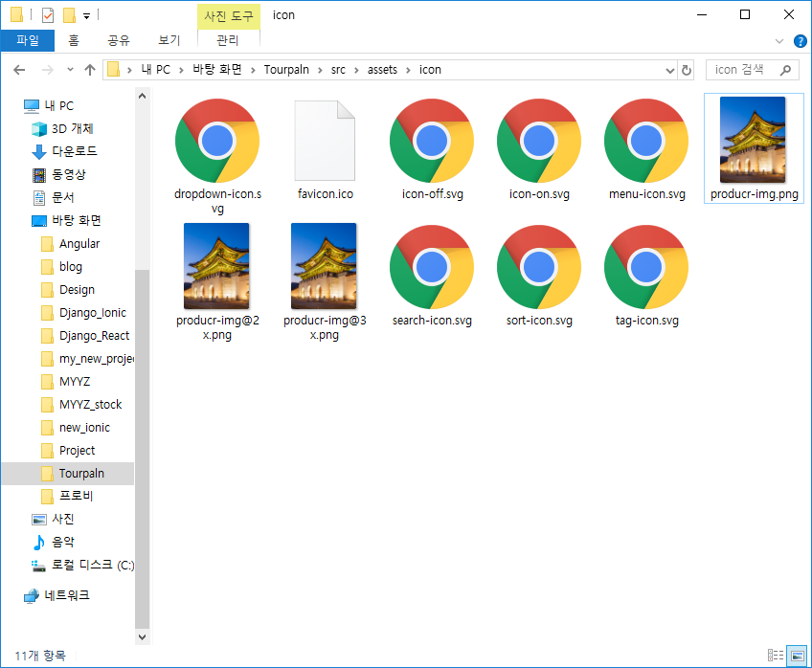Screen dimensions: 812x668
Task: Click Tourpaln in address breadcrumb
Action: 286,70
